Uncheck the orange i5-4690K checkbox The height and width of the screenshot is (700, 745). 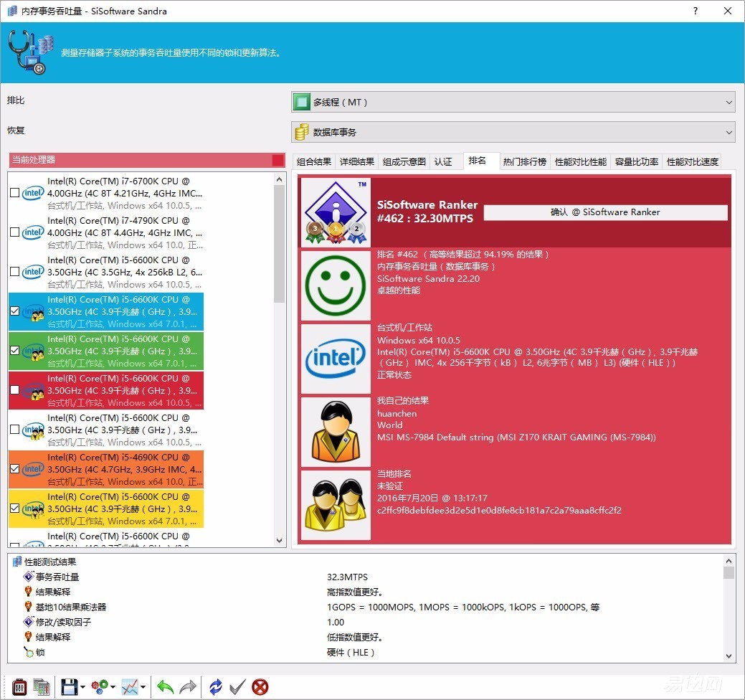coord(15,469)
